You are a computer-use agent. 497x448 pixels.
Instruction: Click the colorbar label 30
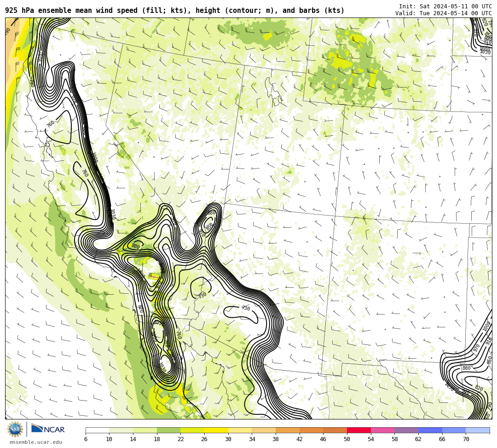pos(228,439)
